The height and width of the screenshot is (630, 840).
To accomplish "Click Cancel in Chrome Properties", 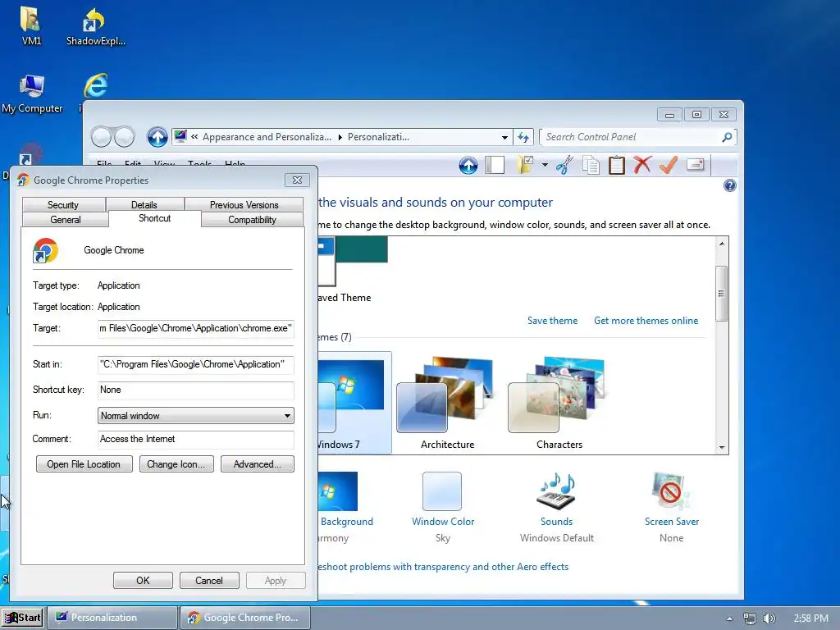I will (x=209, y=580).
